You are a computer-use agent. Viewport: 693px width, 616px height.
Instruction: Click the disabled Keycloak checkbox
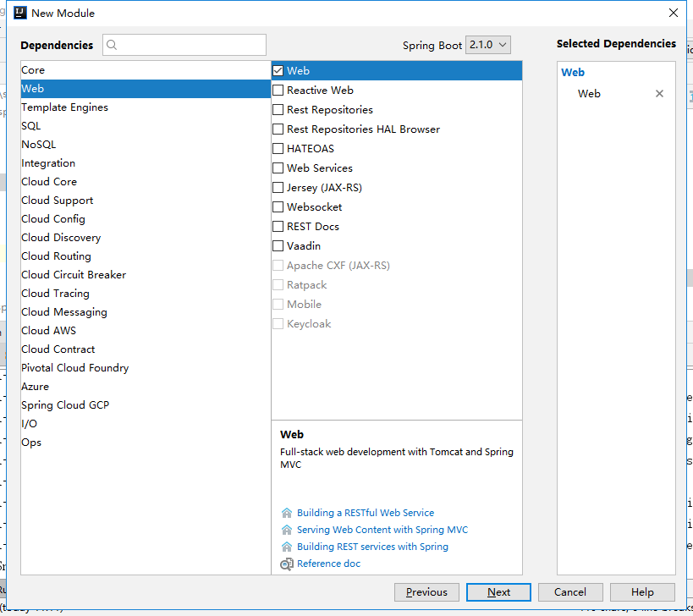coord(278,323)
